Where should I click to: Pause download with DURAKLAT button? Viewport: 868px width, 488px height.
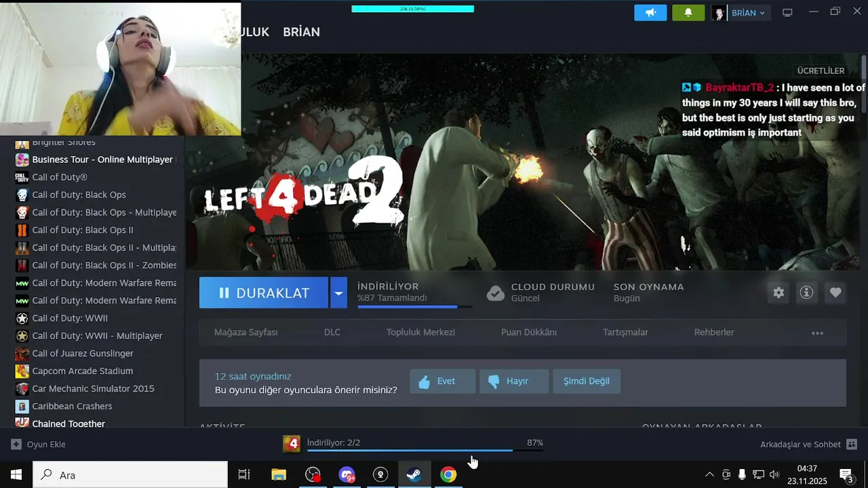pyautogui.click(x=264, y=293)
